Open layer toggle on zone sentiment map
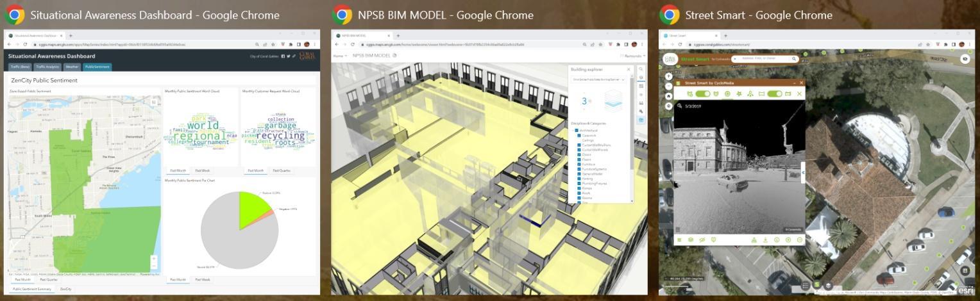 click(154, 101)
